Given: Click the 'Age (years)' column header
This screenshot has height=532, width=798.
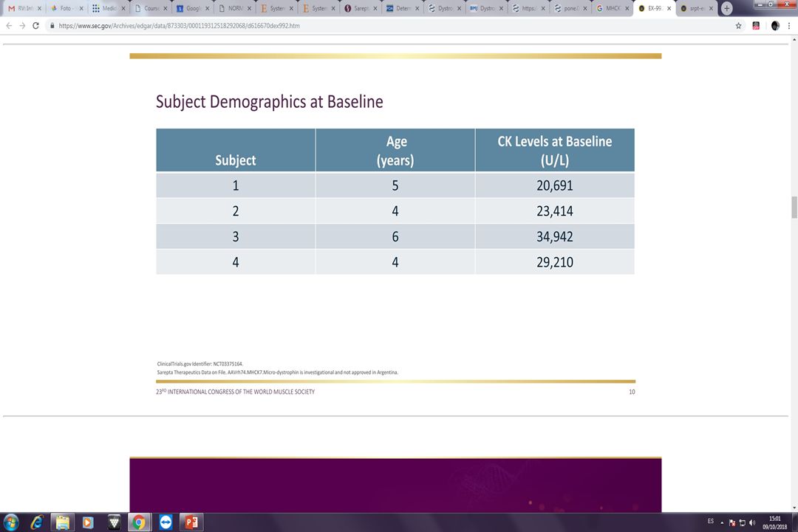Looking at the screenshot, I should pos(395,150).
